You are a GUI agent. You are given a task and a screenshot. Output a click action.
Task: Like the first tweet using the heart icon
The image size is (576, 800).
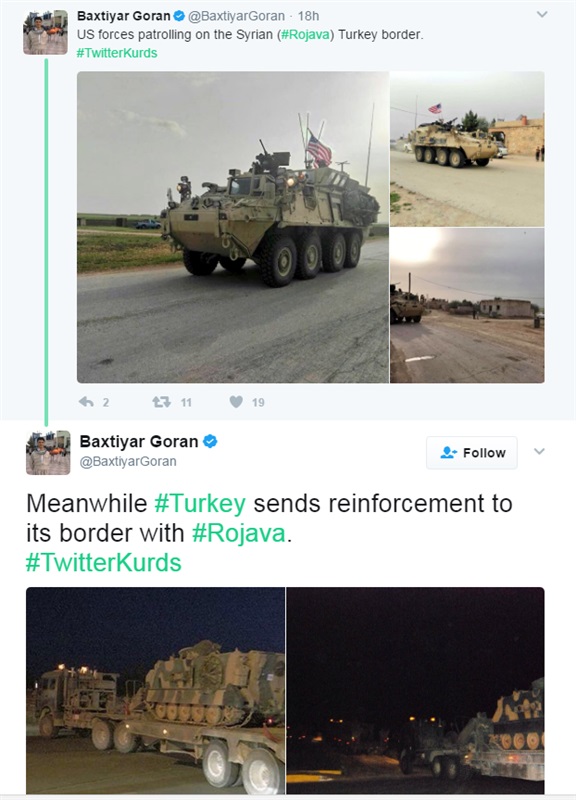[x=236, y=402]
